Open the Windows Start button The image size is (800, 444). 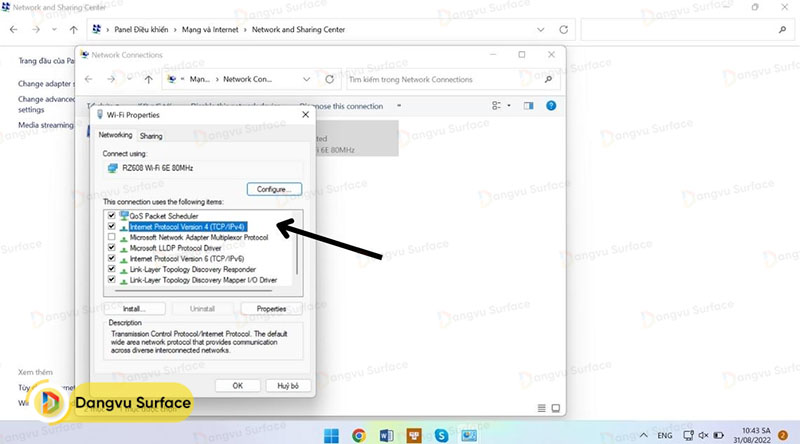tap(331, 435)
